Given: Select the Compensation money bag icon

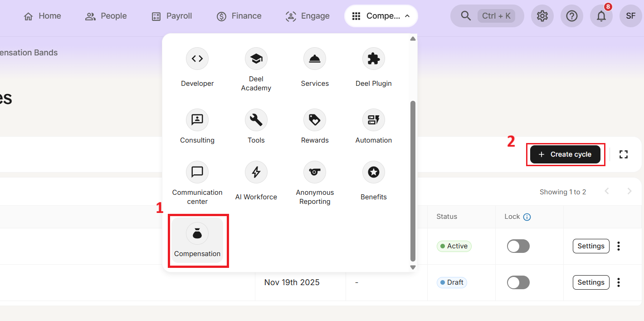Looking at the screenshot, I should tap(197, 234).
